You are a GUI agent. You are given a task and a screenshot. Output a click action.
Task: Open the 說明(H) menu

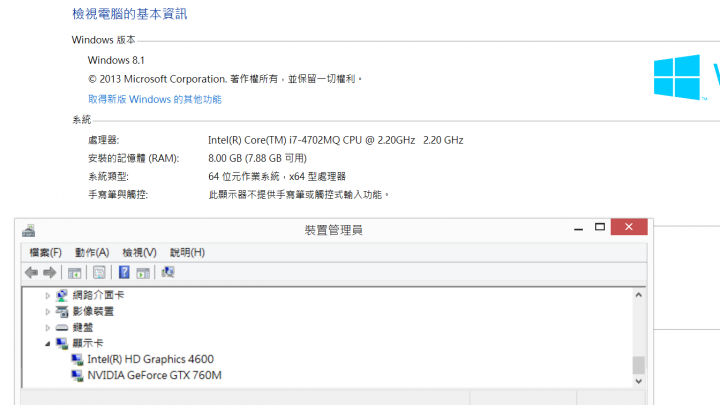(x=187, y=253)
